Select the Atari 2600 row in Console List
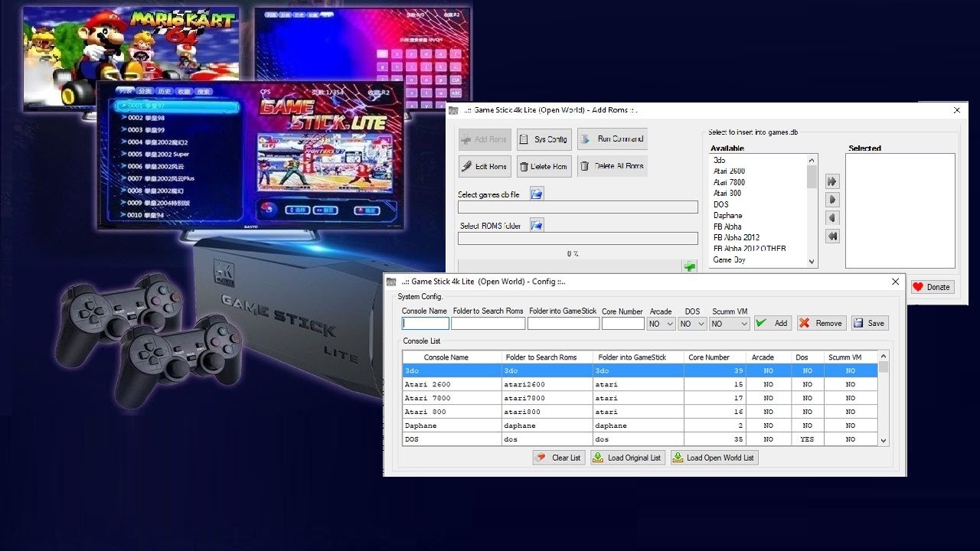 coord(640,384)
